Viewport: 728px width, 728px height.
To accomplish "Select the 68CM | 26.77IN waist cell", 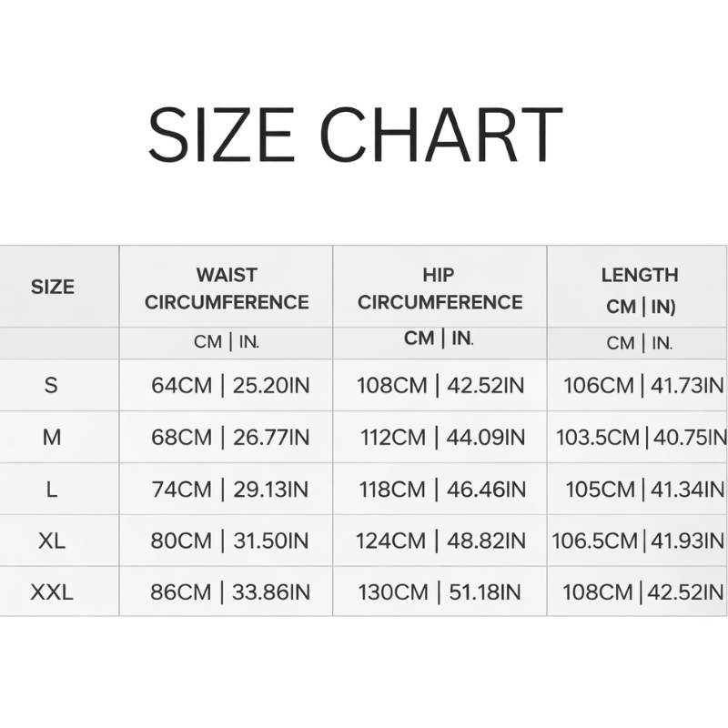I will [230, 438].
